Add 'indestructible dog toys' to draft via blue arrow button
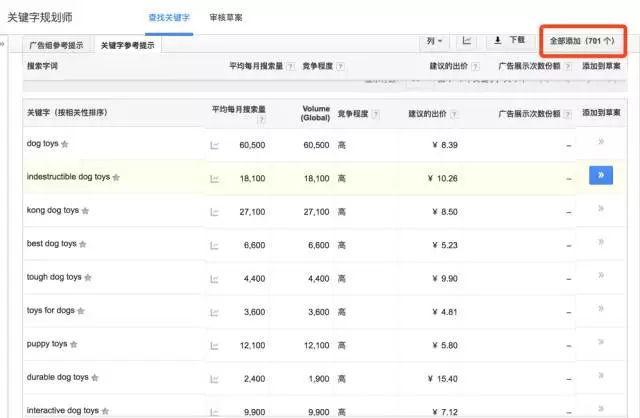This screenshot has width=640, height=418. pos(600,176)
